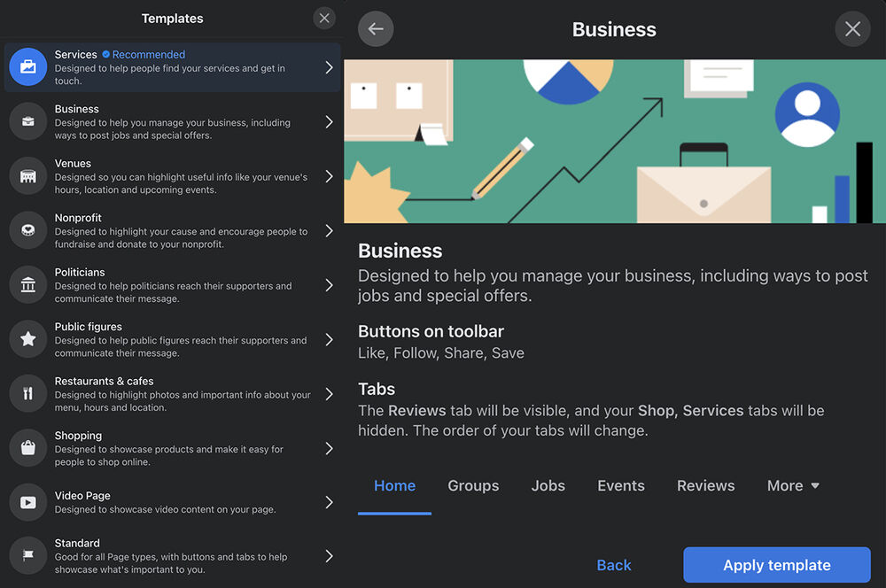Switch to the Home tab

(x=394, y=486)
